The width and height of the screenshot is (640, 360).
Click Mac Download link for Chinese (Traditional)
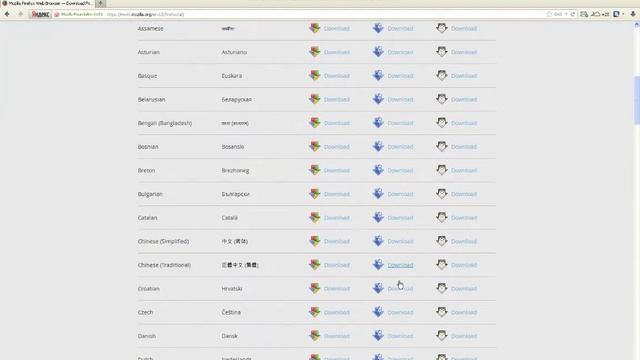point(400,265)
